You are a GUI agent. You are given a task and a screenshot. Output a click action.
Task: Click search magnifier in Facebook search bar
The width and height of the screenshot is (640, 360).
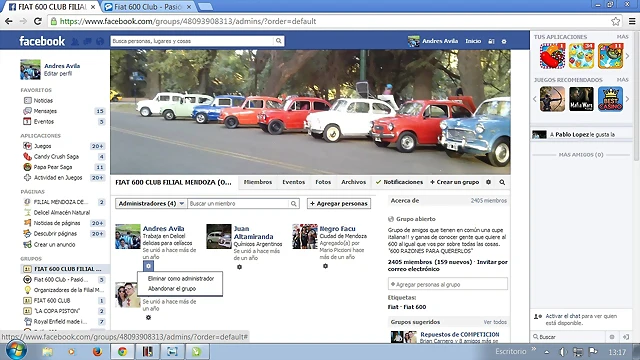click(x=278, y=41)
